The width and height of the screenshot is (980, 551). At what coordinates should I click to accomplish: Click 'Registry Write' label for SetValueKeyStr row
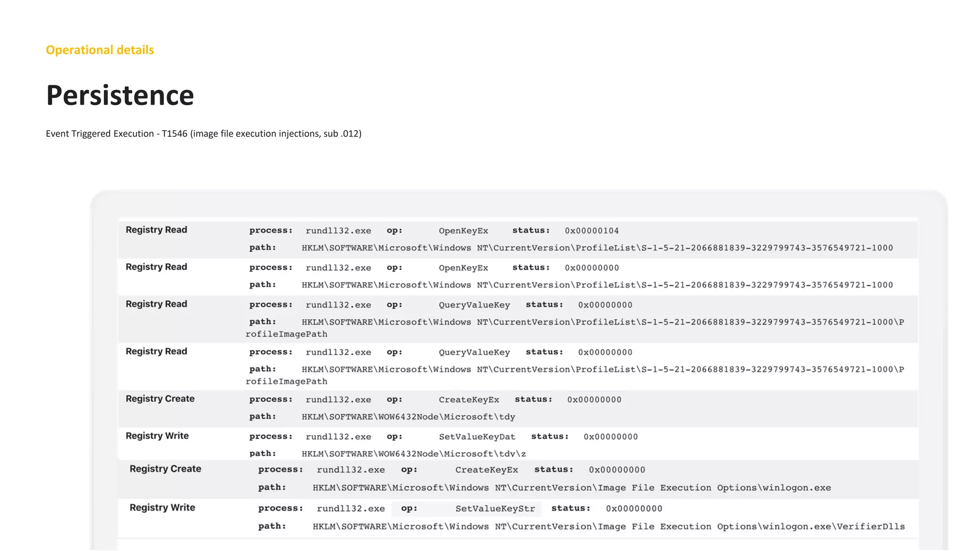162,507
